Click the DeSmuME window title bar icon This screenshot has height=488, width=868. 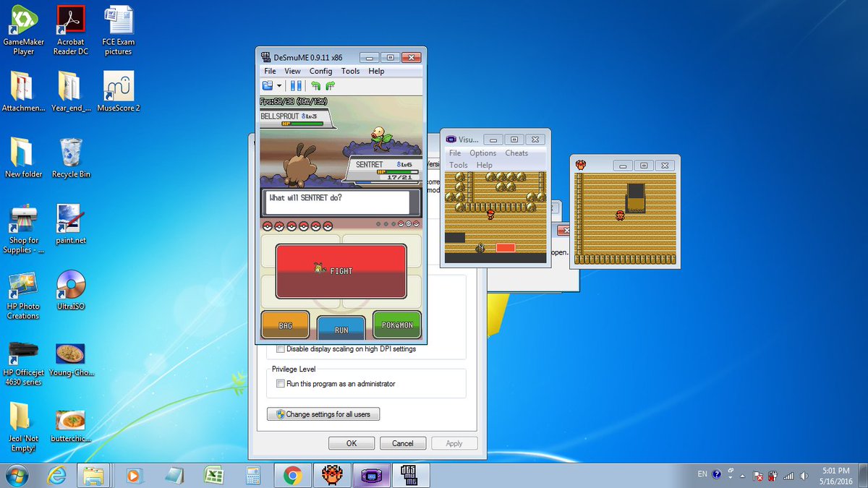point(266,57)
